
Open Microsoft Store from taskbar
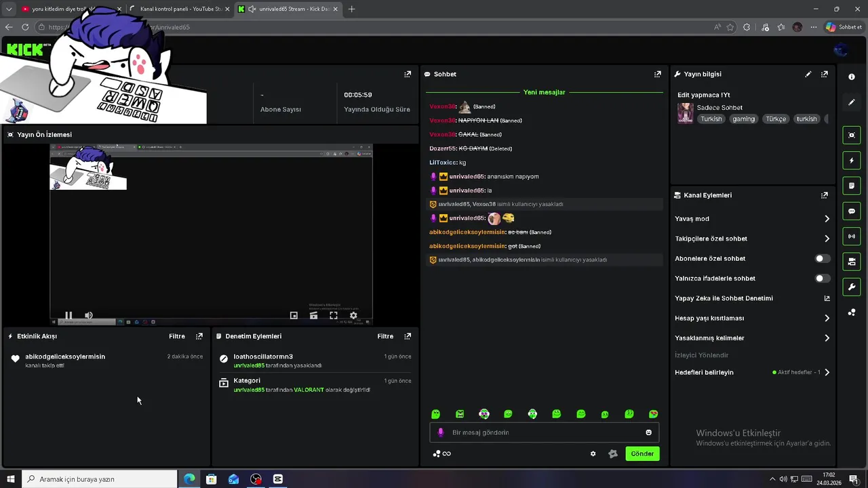pyautogui.click(x=212, y=479)
